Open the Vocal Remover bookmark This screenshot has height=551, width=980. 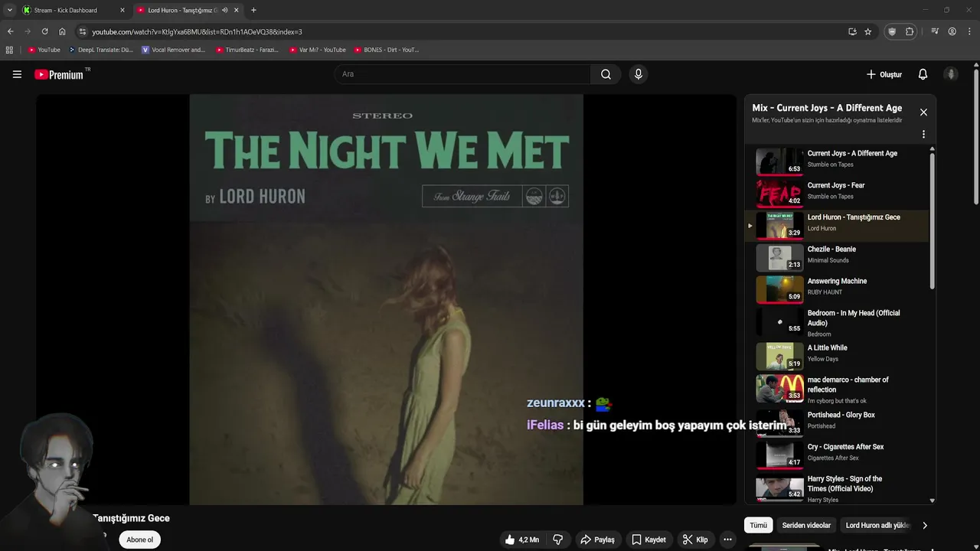pos(173,50)
